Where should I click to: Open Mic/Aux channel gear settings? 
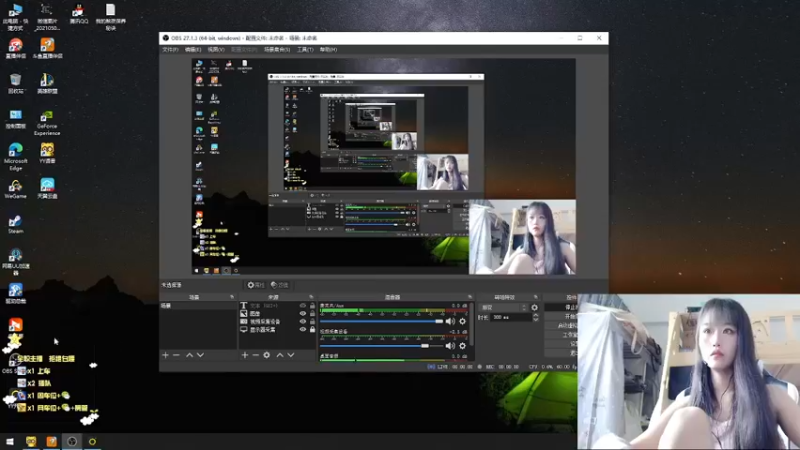tap(462, 321)
